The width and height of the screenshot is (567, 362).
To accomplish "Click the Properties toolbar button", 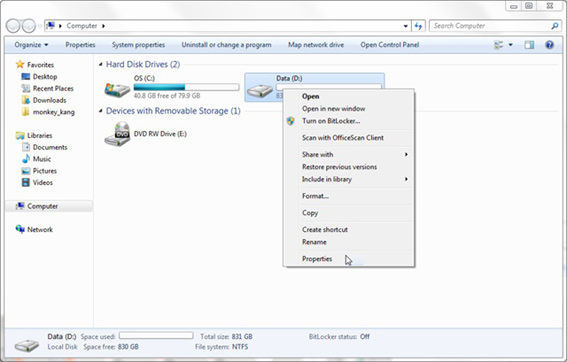I will pos(80,45).
